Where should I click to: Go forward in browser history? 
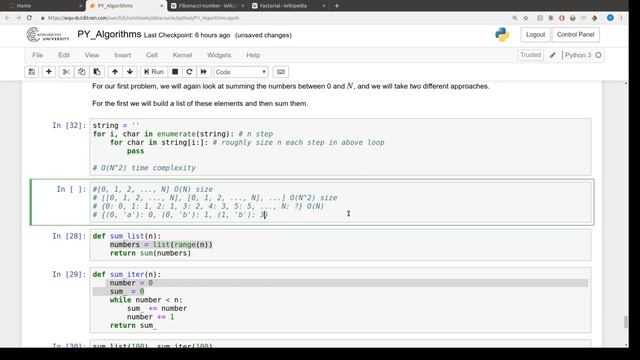click(x=18, y=18)
